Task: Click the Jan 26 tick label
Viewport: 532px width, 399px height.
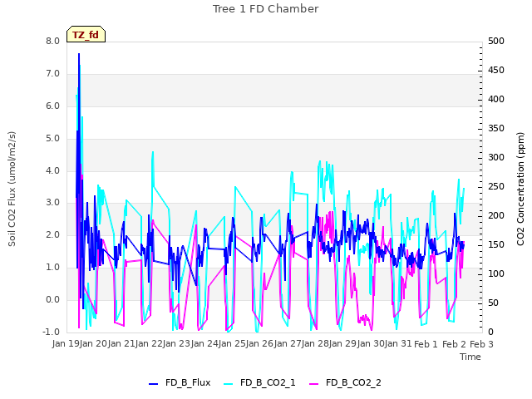Action: coord(259,344)
